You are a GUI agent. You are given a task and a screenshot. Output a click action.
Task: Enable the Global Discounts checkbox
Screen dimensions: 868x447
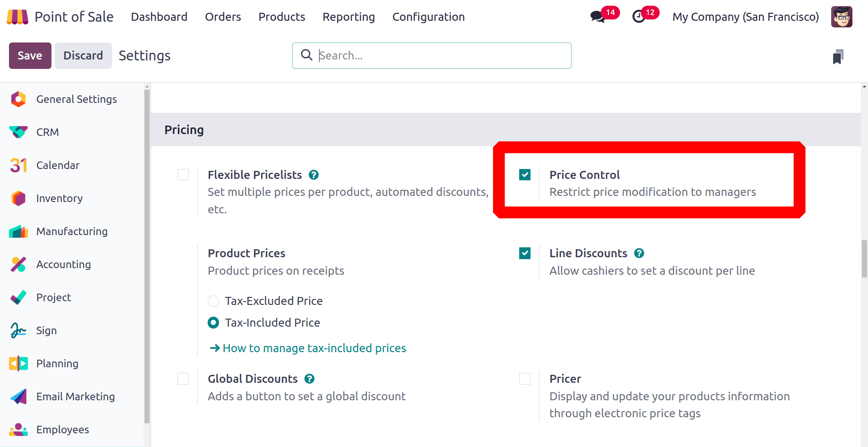pos(183,379)
